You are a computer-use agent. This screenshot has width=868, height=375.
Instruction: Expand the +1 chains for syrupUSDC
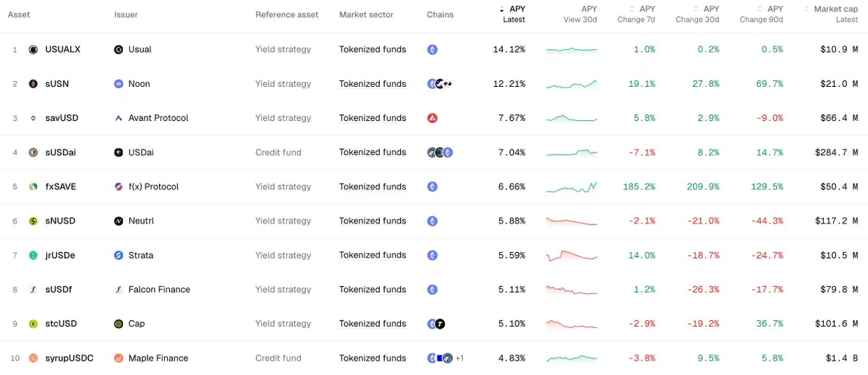(x=459, y=358)
